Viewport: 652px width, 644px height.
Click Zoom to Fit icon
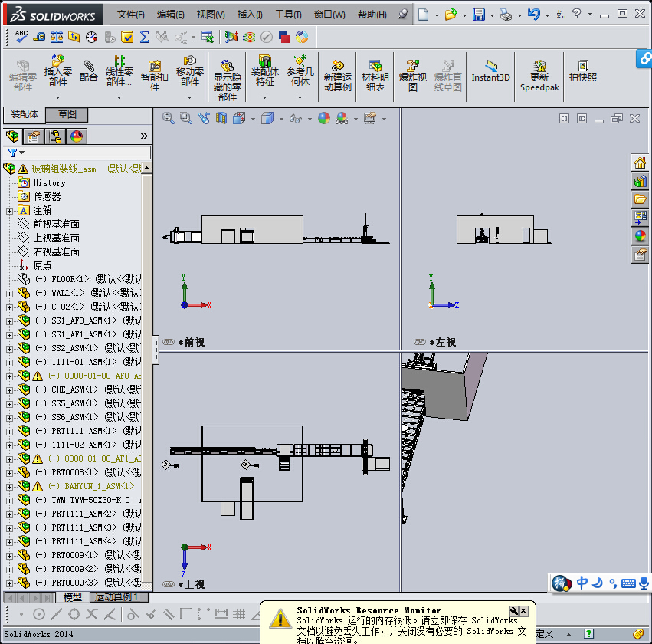168,118
